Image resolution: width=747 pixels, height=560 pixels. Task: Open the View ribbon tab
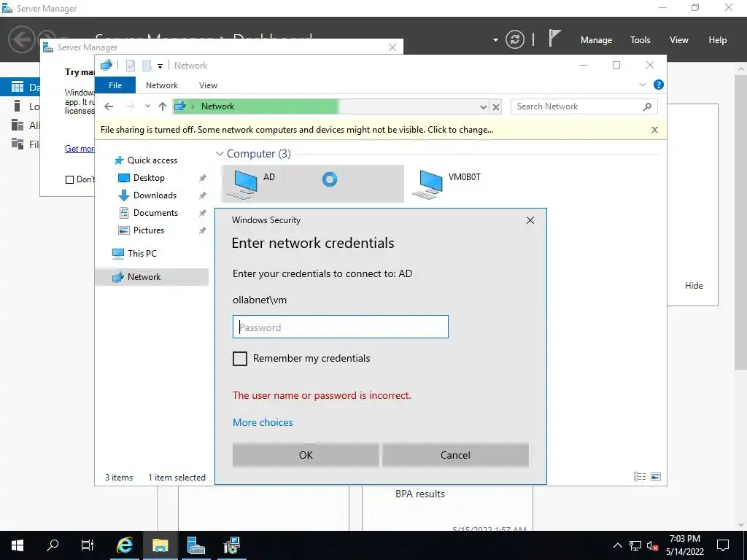tap(208, 85)
